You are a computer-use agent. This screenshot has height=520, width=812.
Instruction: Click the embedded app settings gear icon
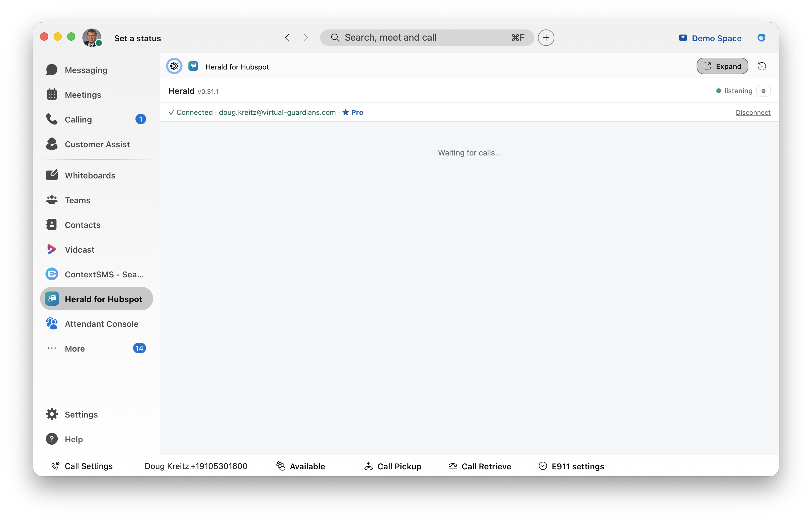174,66
